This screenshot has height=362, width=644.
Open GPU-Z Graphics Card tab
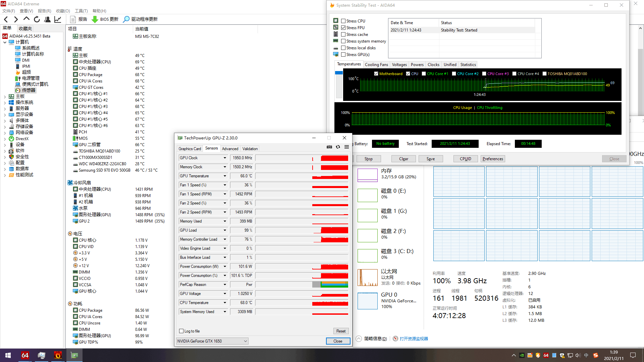[x=190, y=149]
